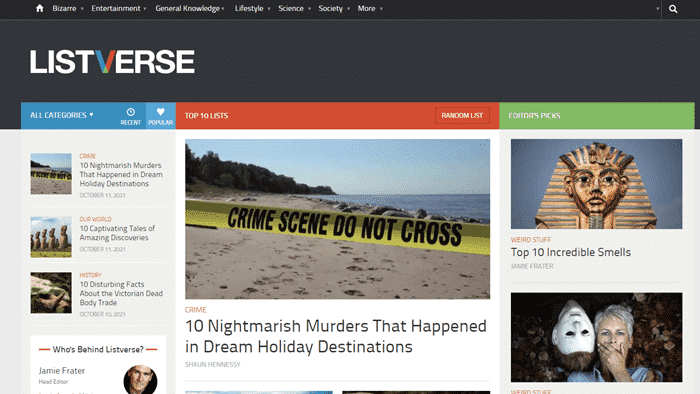This screenshot has width=700, height=394.
Task: Open the search magnifier icon
Action: [673, 9]
